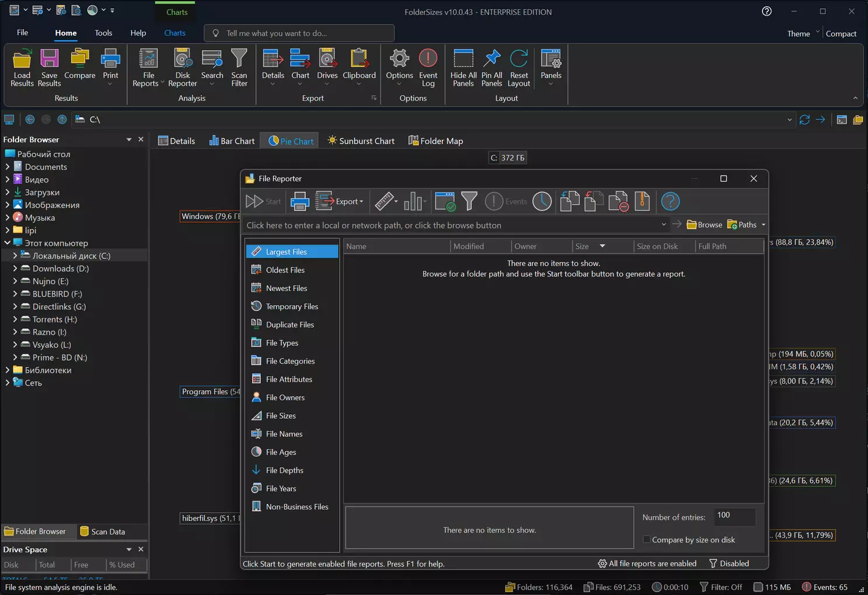Toggle the Disabled filter status indicator
The width and height of the screenshot is (868, 595).
tap(729, 563)
